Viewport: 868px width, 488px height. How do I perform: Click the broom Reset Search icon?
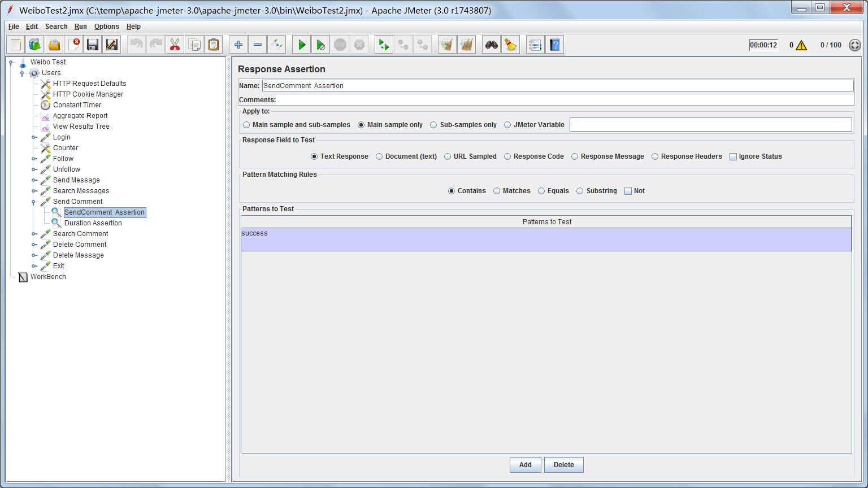click(511, 45)
